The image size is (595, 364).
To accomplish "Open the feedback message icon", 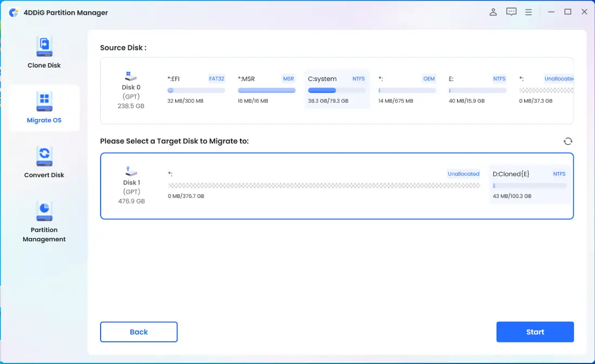I will pyautogui.click(x=511, y=12).
